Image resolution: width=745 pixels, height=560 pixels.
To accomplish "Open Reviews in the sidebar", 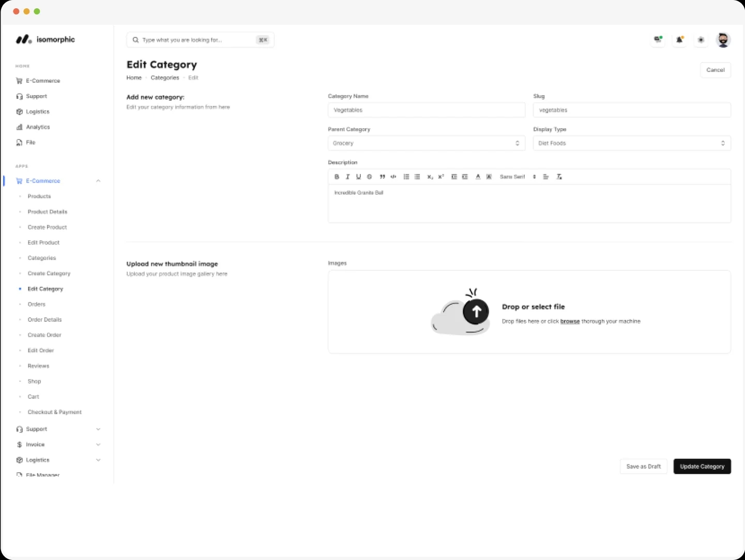I will (x=38, y=366).
